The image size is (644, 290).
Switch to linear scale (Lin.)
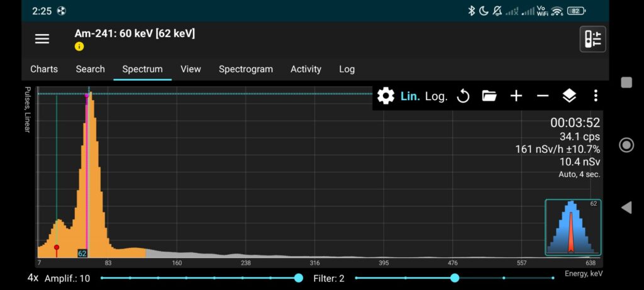[x=410, y=96]
